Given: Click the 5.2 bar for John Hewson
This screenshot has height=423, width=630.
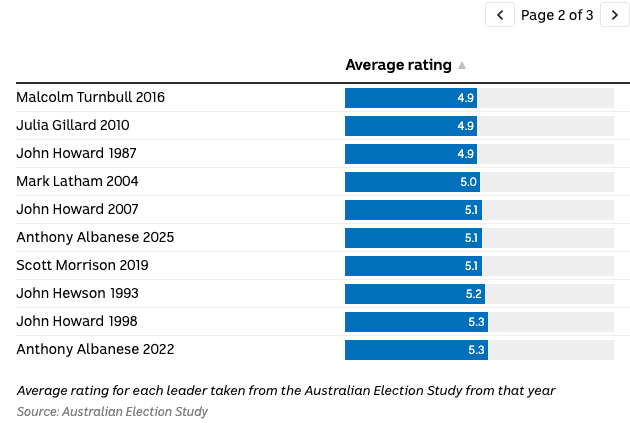Looking at the screenshot, I should (x=414, y=294).
